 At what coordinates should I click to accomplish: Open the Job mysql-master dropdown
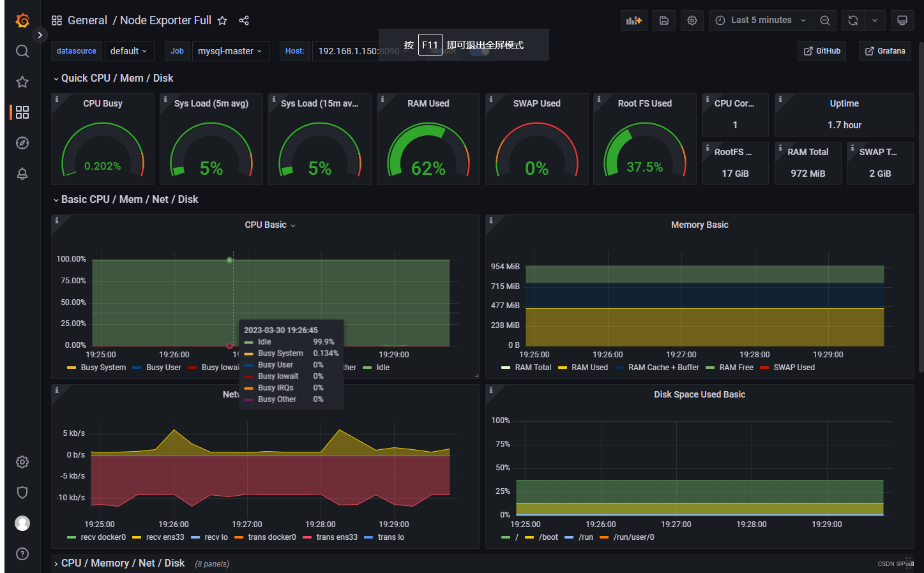coord(231,51)
